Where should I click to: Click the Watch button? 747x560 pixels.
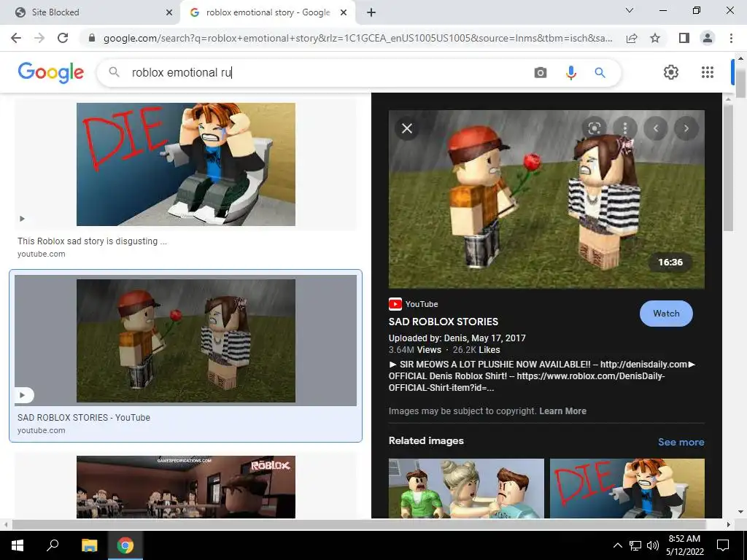click(x=666, y=314)
